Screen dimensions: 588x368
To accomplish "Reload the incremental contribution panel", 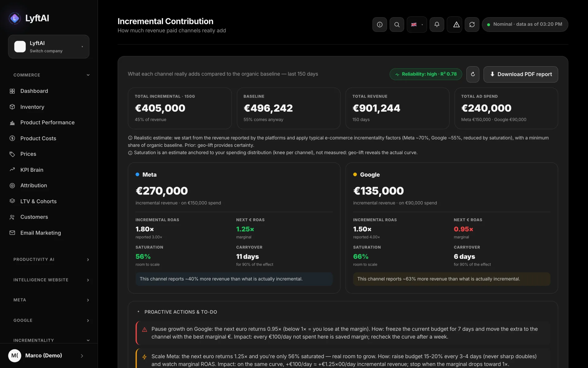I will click(x=473, y=74).
